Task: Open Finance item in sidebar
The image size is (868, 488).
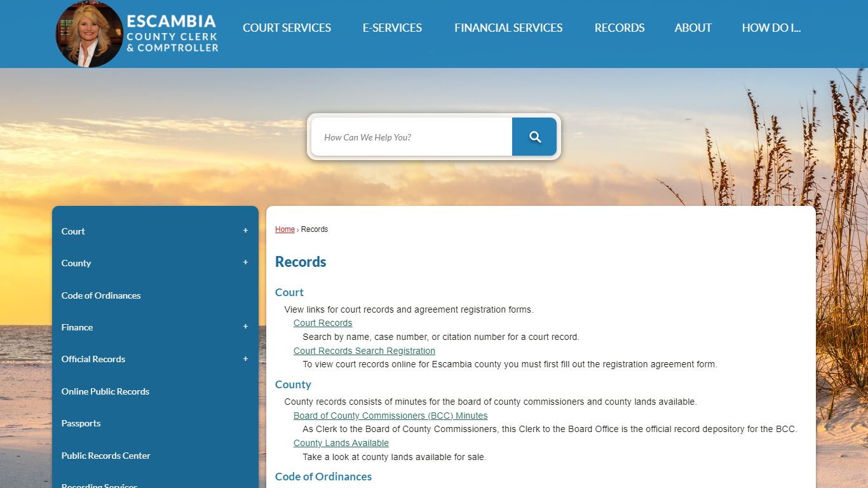Action: [77, 327]
